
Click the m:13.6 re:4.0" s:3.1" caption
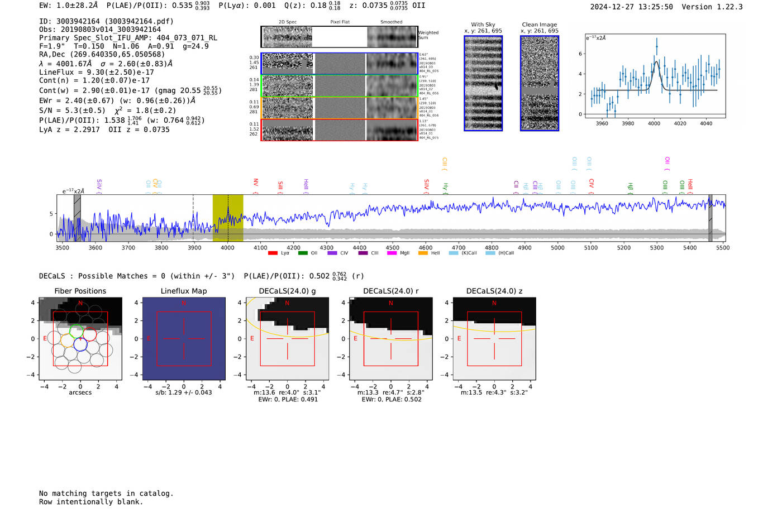tap(288, 392)
